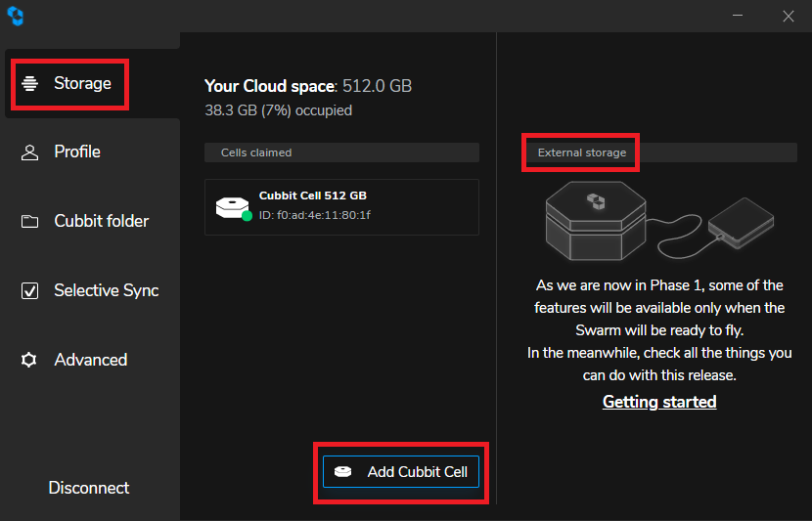Click the 38.3 GB (7%) occupied text
This screenshot has height=521, width=812.
point(278,110)
